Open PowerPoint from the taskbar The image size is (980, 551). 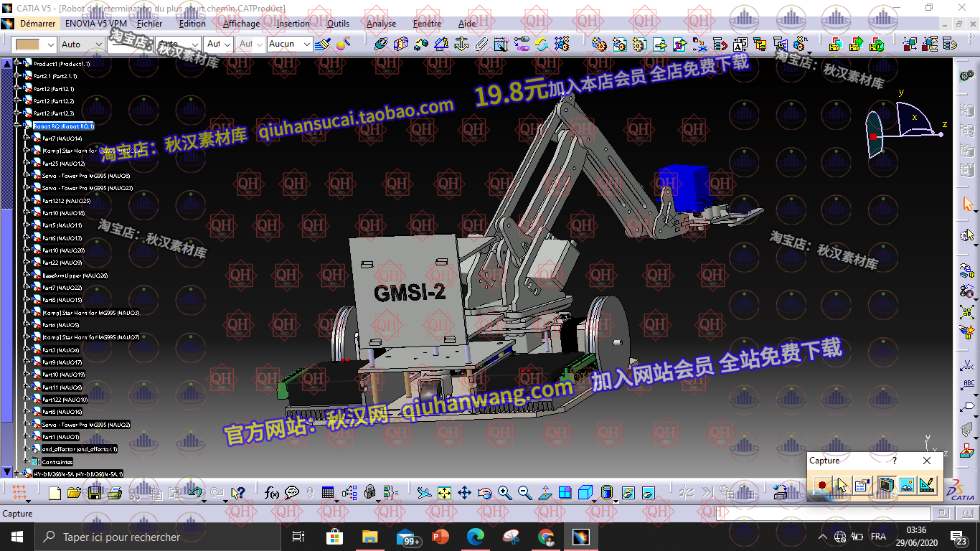[440, 537]
